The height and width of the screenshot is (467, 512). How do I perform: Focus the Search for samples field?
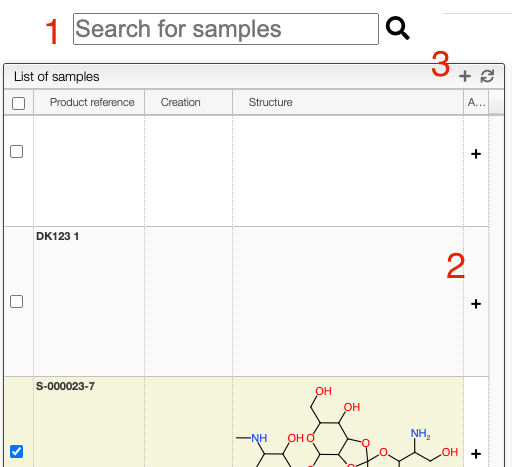pyautogui.click(x=226, y=29)
